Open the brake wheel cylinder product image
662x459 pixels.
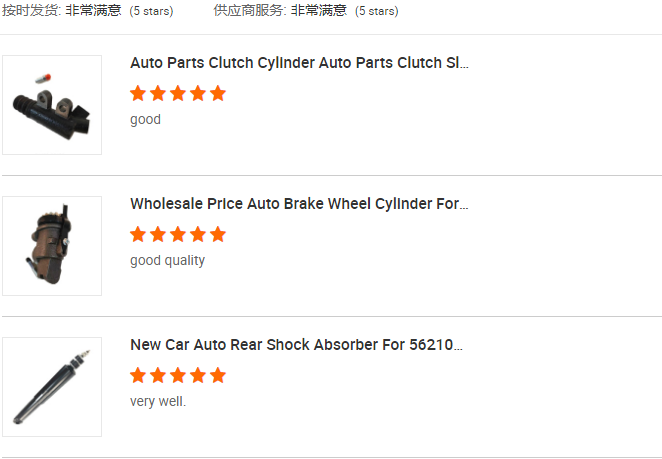pos(52,246)
